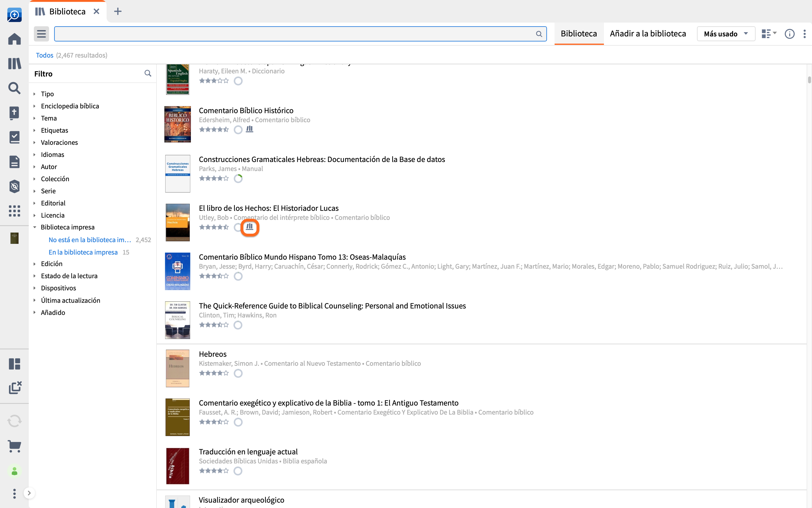812x508 pixels.
Task: Expand the Estado de la lectura filter
Action: 35,276
